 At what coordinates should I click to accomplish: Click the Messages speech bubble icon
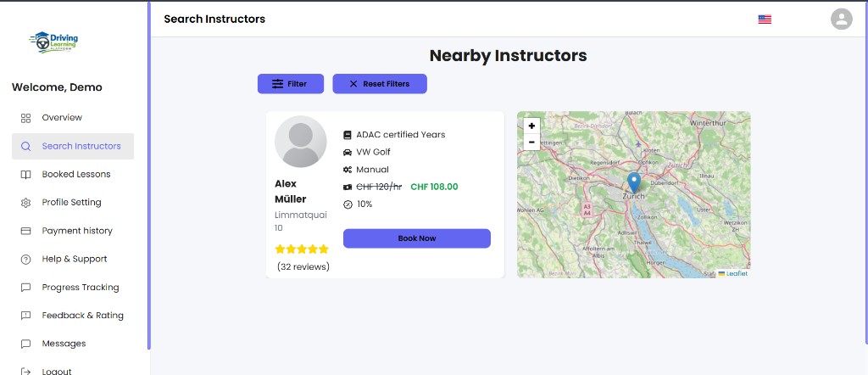tap(25, 344)
